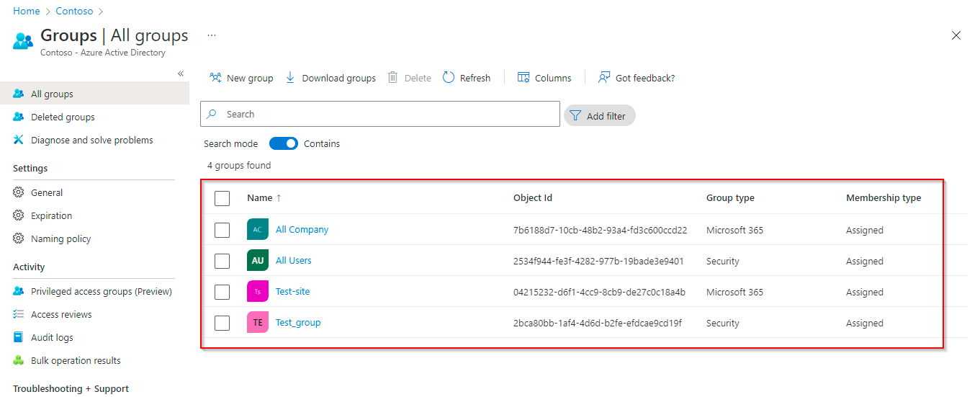Screen dimensions: 980x397
Task: Click Object Id 04215232-d6f1-4cc9-8cb9-de27c0c18a4b
Action: coord(599,292)
